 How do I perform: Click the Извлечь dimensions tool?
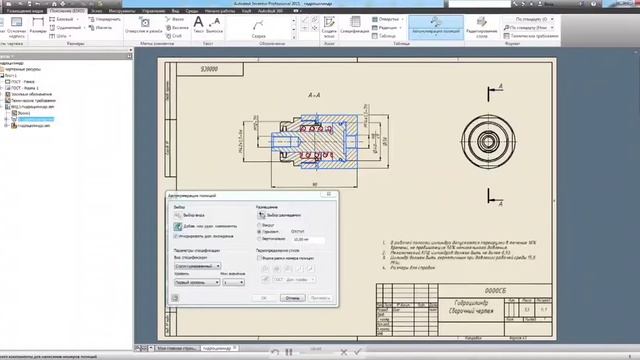click(x=100, y=27)
